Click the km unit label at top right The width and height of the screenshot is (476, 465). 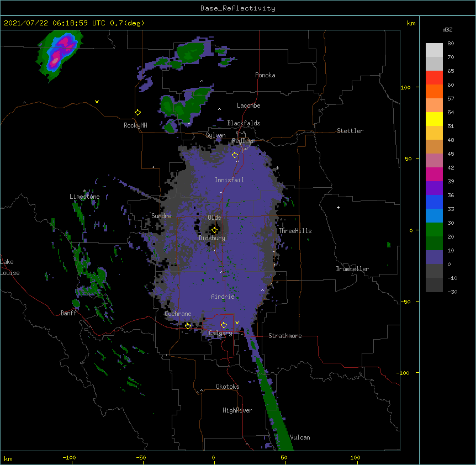click(411, 23)
